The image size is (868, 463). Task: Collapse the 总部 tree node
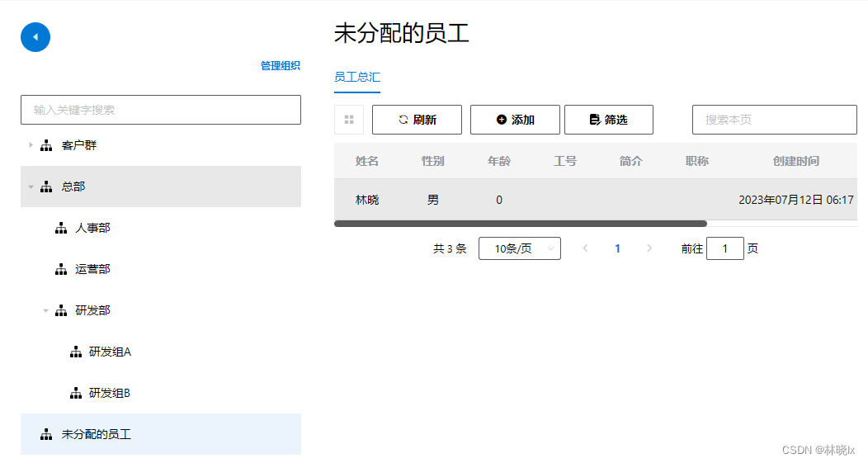click(x=31, y=187)
